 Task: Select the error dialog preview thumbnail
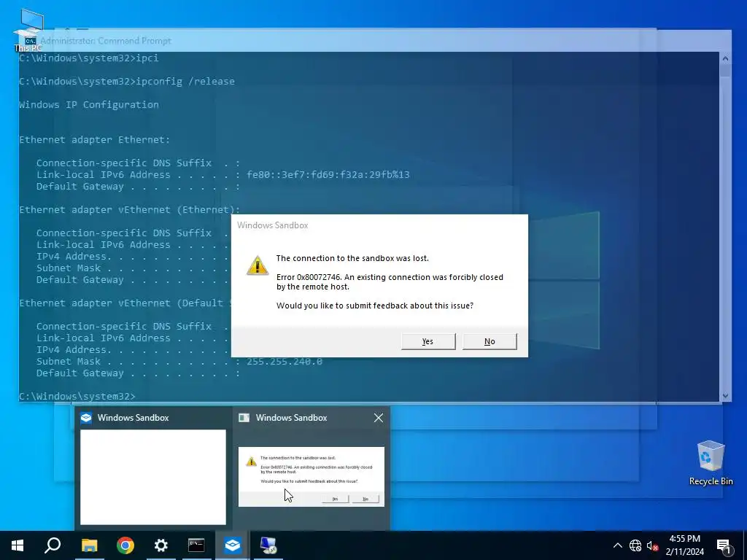click(311, 477)
